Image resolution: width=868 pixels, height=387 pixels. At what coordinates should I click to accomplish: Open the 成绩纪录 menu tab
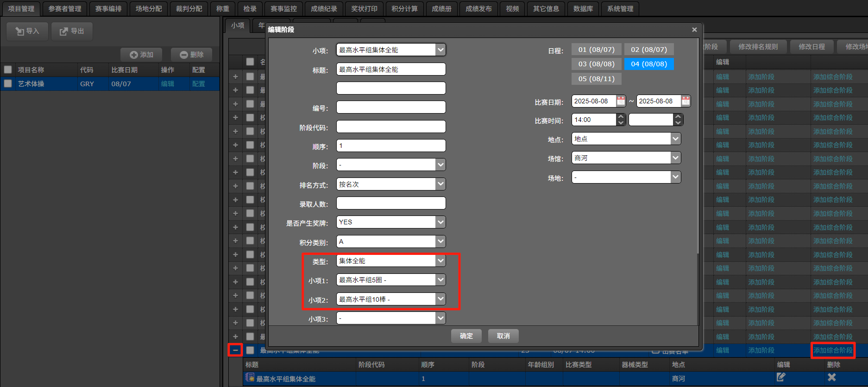[324, 9]
